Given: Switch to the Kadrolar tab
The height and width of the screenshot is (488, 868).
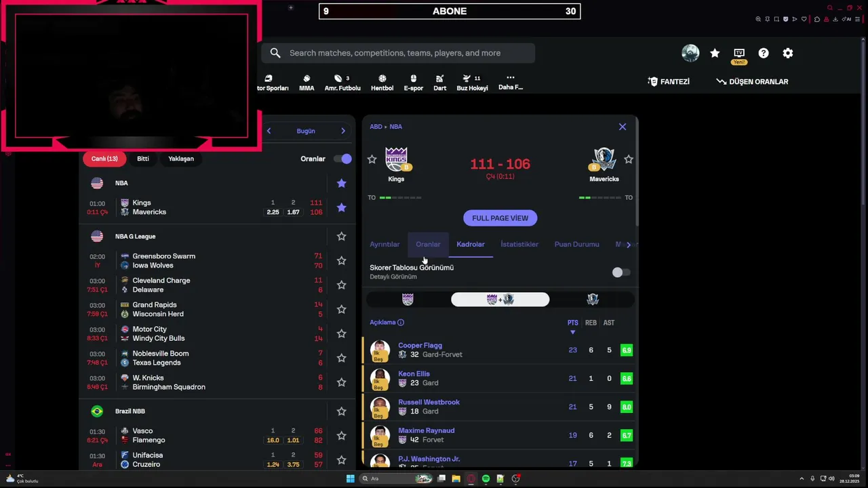Looking at the screenshot, I should [471, 245].
